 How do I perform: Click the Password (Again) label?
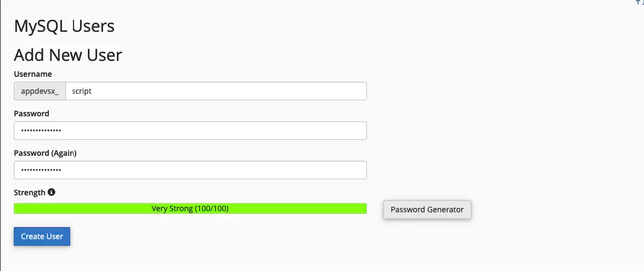coord(45,153)
